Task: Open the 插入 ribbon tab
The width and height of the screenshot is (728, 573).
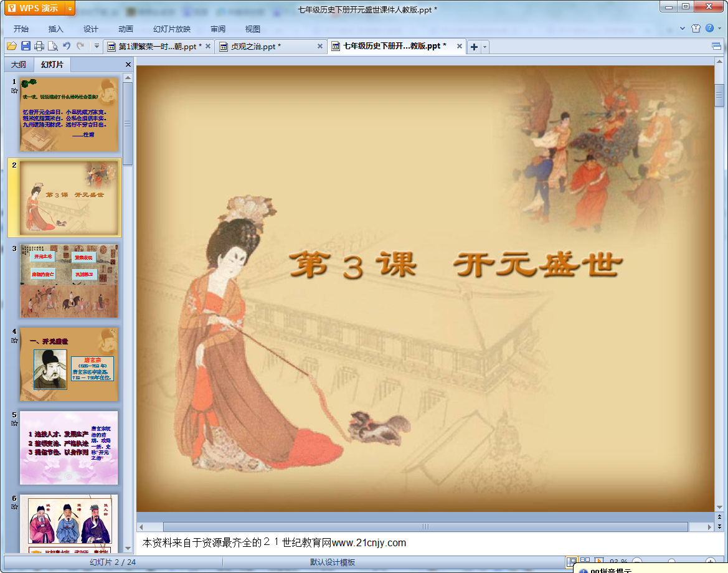Action: pyautogui.click(x=55, y=29)
